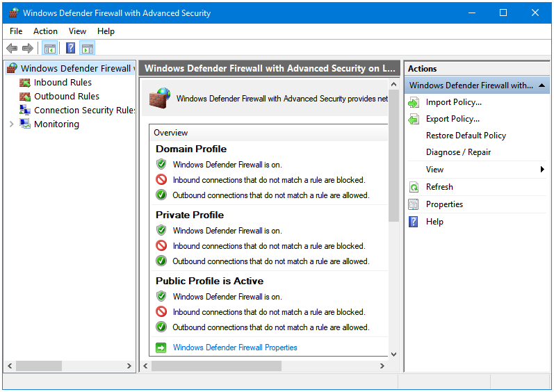Toggle the Show/Hide Action Pane toolbar icon

coord(88,49)
